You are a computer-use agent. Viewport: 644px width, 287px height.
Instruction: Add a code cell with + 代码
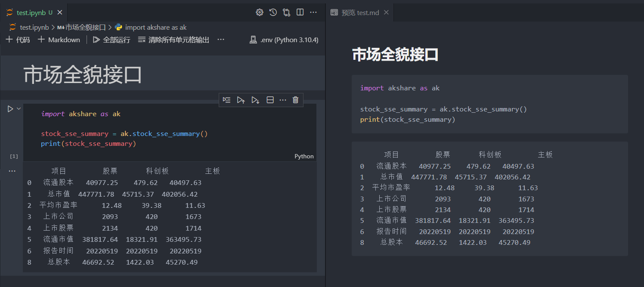coord(17,39)
